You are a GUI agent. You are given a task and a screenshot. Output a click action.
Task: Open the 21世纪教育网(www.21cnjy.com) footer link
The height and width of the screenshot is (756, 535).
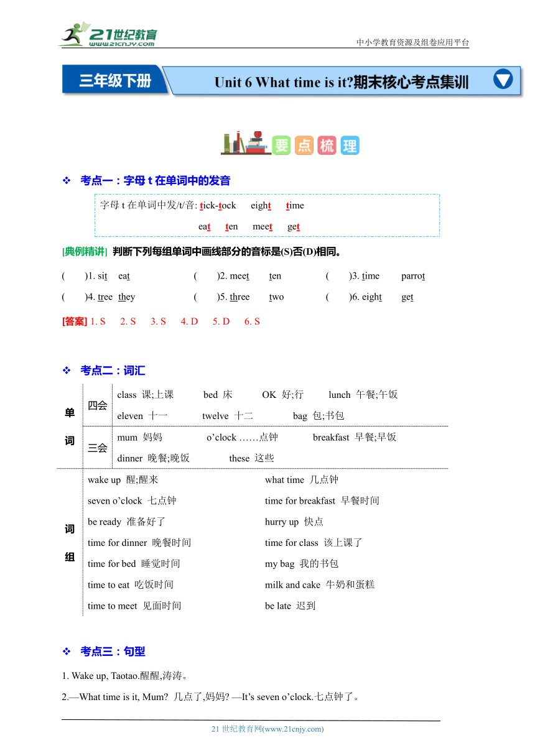click(267, 729)
